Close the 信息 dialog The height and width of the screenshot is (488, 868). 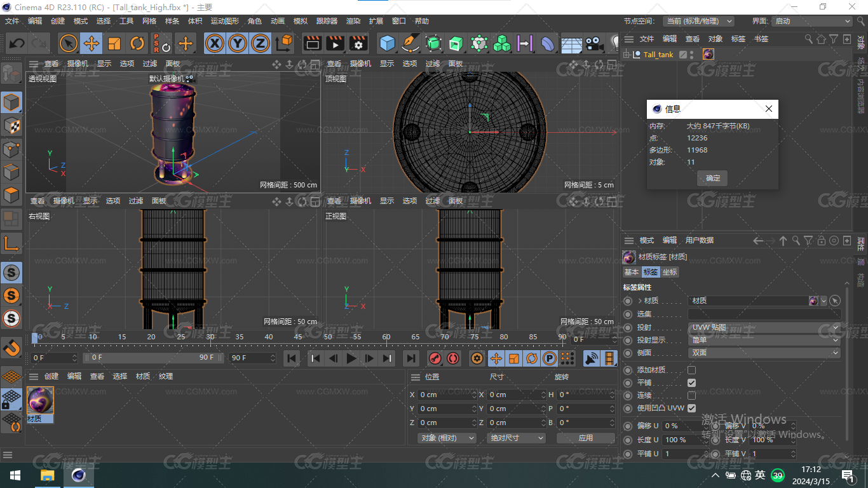point(769,109)
